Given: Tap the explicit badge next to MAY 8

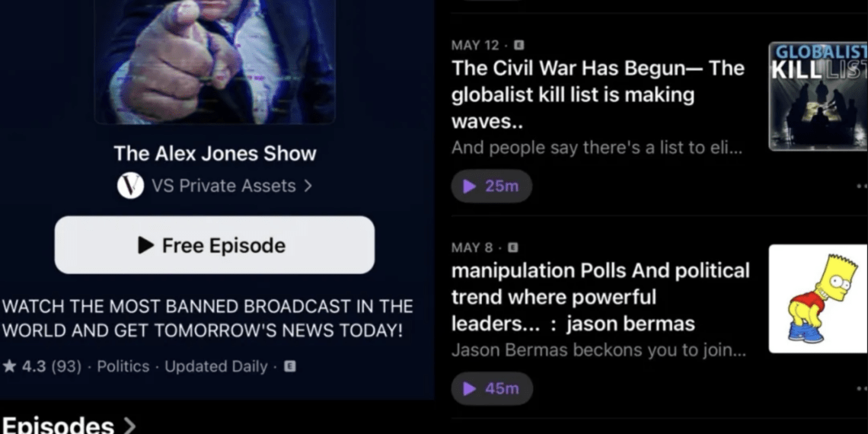Looking at the screenshot, I should (x=512, y=247).
